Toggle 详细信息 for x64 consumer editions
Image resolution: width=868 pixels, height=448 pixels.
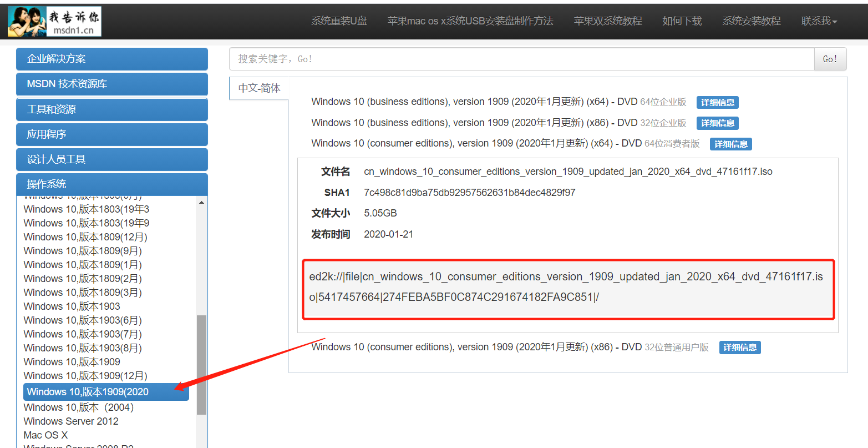[x=731, y=144]
